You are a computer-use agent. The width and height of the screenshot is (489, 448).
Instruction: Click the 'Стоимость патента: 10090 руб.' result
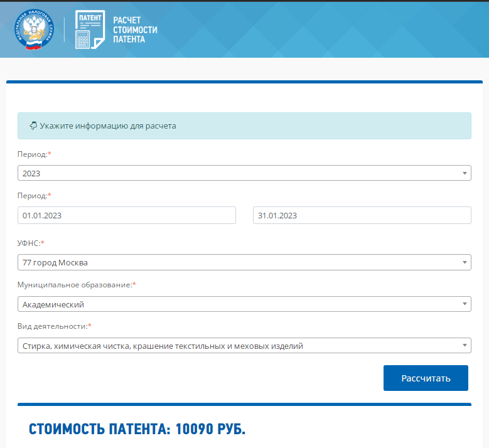(x=137, y=430)
